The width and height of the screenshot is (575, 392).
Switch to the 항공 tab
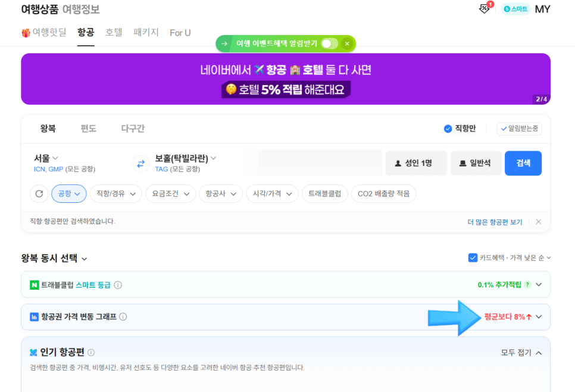86,32
